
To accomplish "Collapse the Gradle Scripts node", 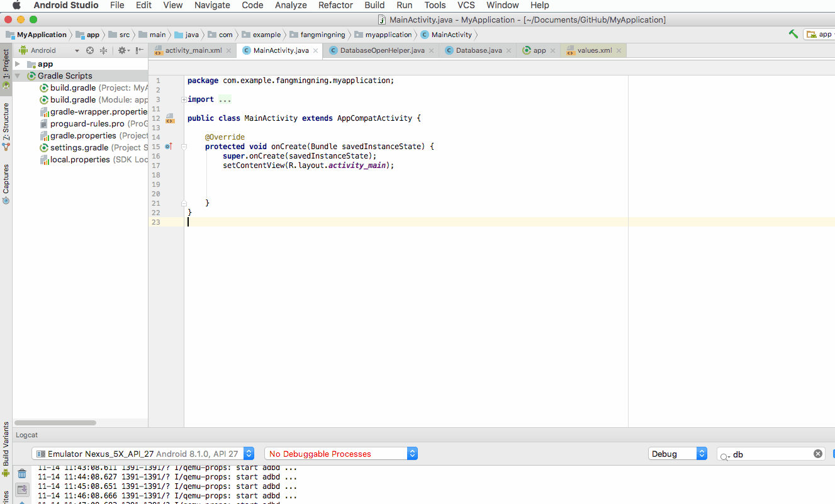I will (x=18, y=76).
